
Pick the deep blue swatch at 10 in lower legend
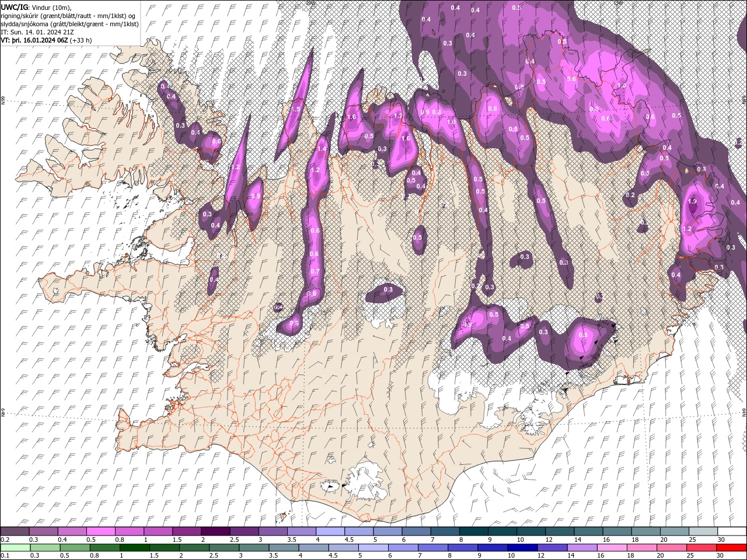(522, 548)
